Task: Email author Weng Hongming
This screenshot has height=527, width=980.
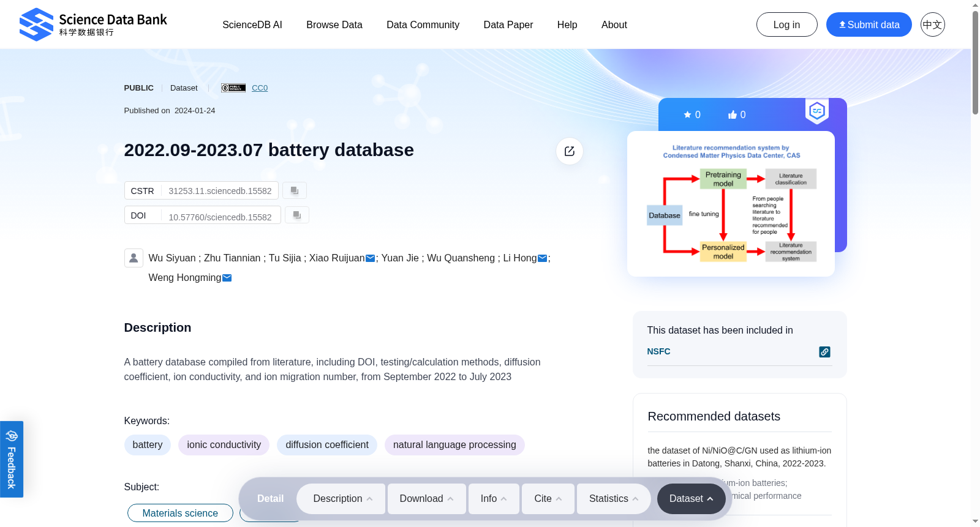Action: [227, 278]
